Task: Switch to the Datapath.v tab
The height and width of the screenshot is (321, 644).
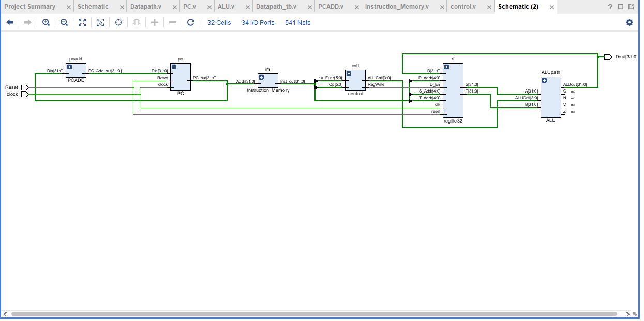Action: (146, 7)
